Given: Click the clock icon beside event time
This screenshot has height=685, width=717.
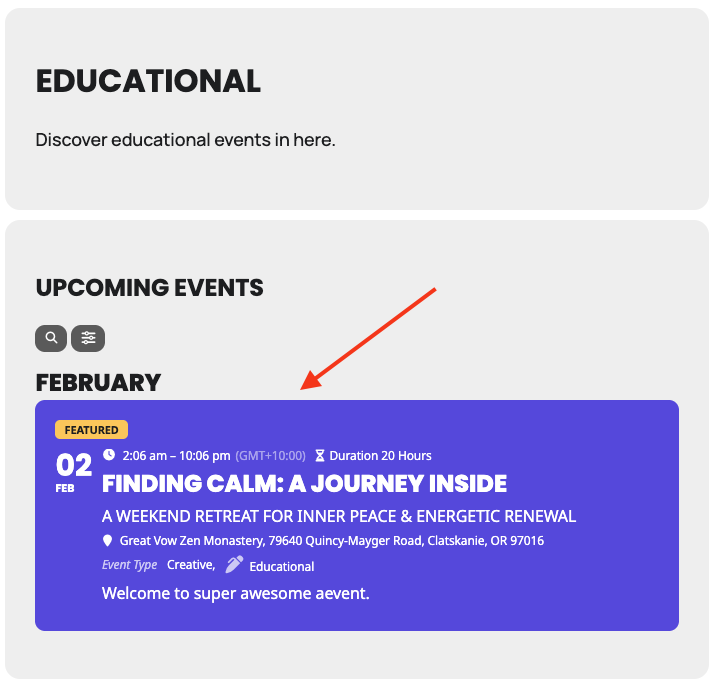Looking at the screenshot, I should coord(109,455).
